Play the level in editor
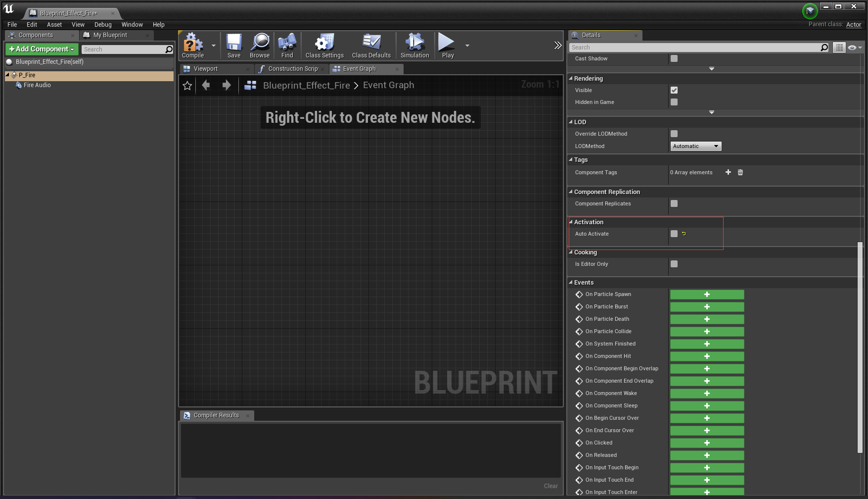Screen dimensions: 868x499 tap(448, 46)
